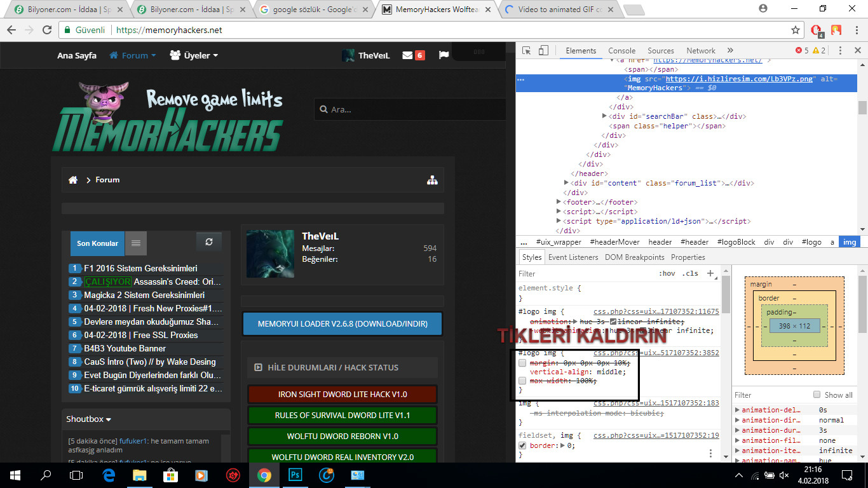This screenshot has width=868, height=488.
Task: Open the F1 2016 Sistem Gereksinimleri topic
Action: coord(140,268)
